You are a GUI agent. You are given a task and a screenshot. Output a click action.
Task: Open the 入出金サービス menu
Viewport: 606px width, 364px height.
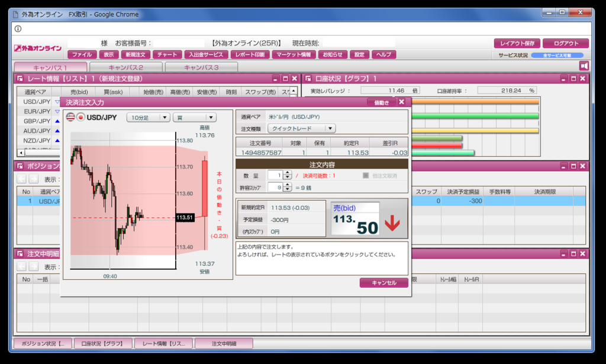tap(206, 54)
